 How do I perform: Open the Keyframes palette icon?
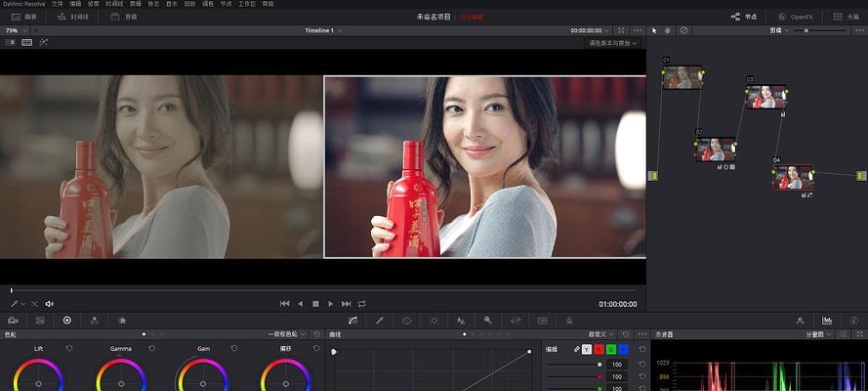point(800,320)
